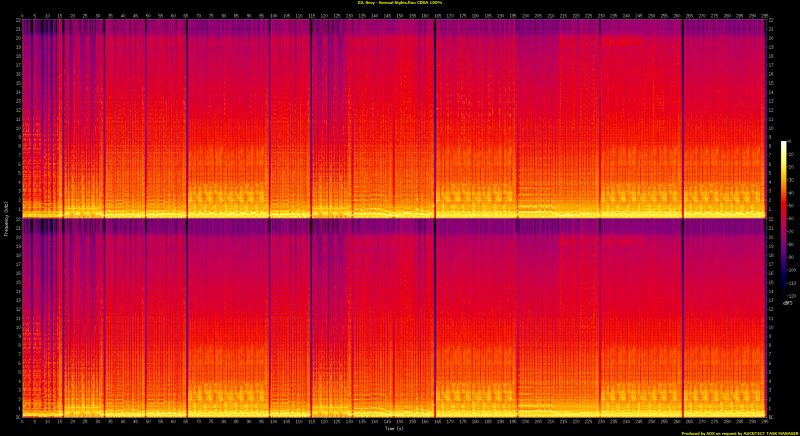Image resolution: width=800 pixels, height=436 pixels.
Task: Click the dark gap near 65 s in the upper channel
Action: coord(187,110)
